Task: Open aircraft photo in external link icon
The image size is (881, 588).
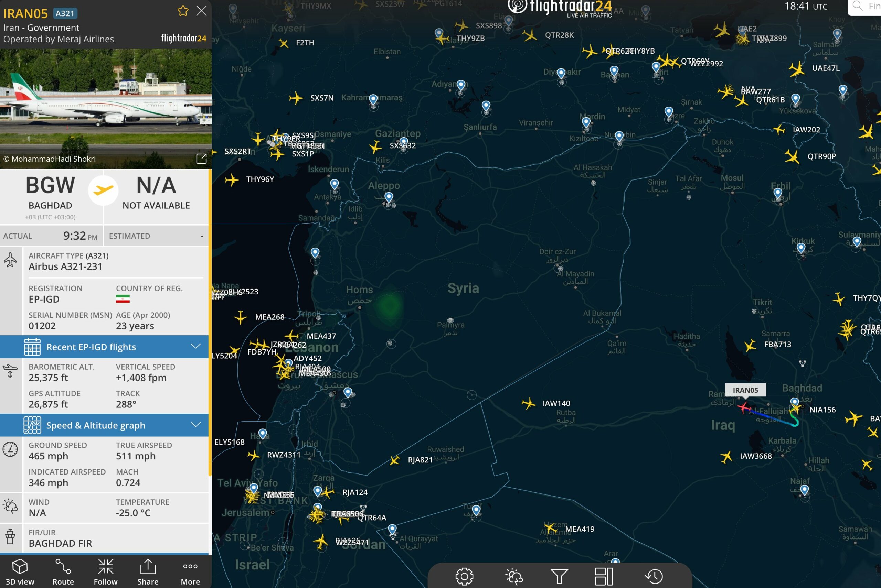Action: point(201,159)
